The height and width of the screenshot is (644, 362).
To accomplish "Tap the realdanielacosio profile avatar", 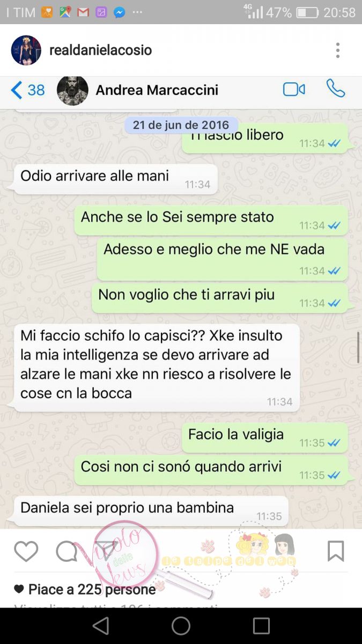I will 26,50.
